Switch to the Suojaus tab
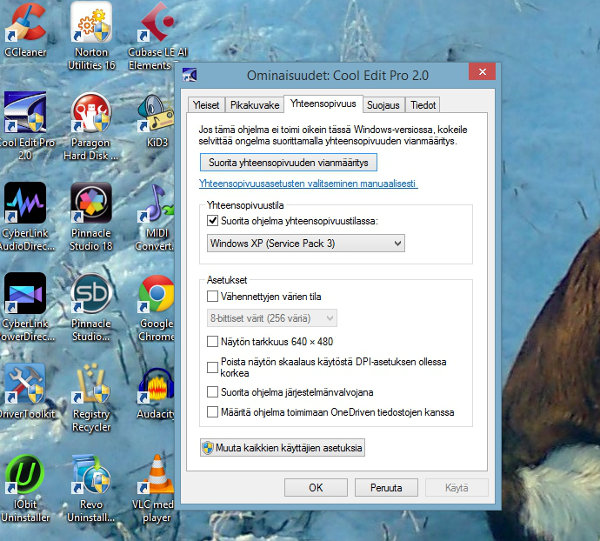Screen dimensions: 600x541 pos(383,105)
